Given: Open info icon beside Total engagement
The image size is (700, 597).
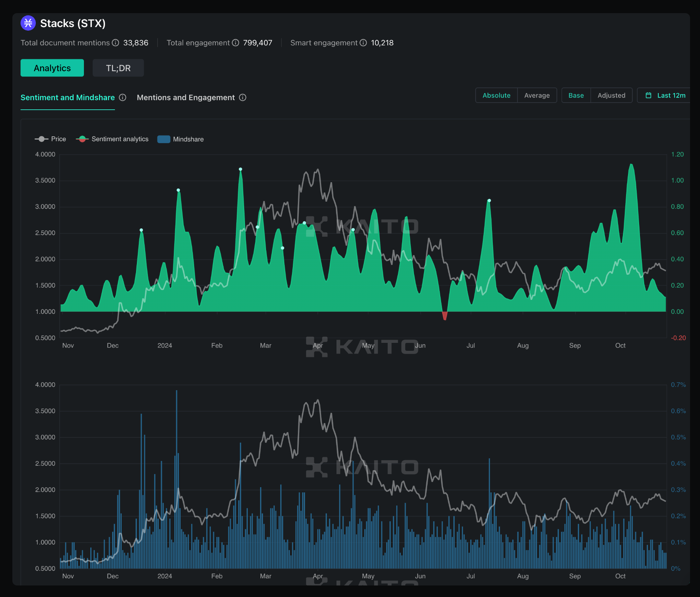Looking at the screenshot, I should point(235,43).
